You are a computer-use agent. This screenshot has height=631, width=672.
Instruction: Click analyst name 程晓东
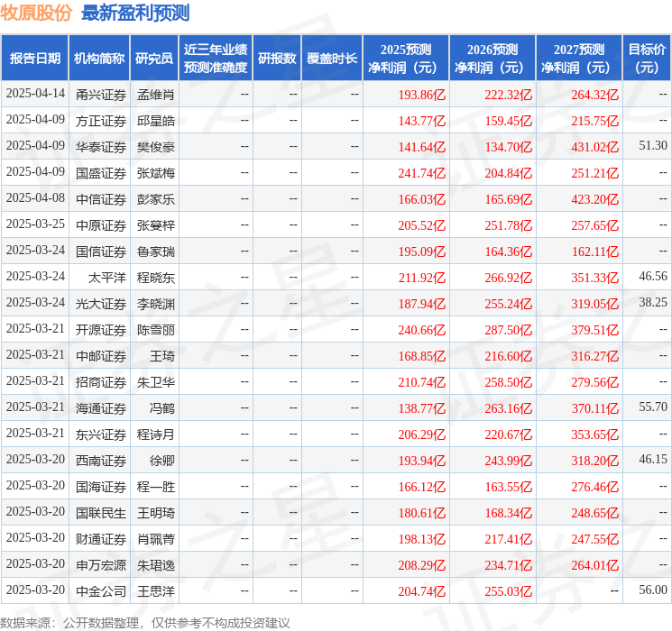156,277
